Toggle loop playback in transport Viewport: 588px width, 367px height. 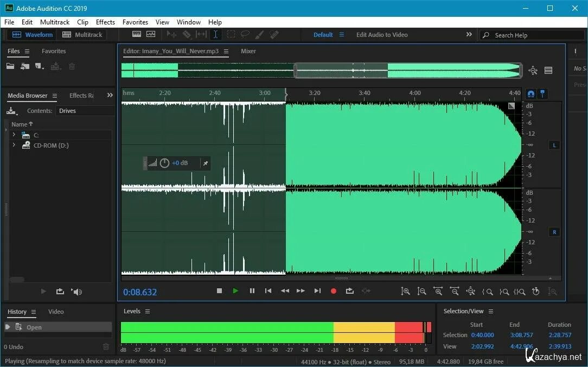[349, 291]
